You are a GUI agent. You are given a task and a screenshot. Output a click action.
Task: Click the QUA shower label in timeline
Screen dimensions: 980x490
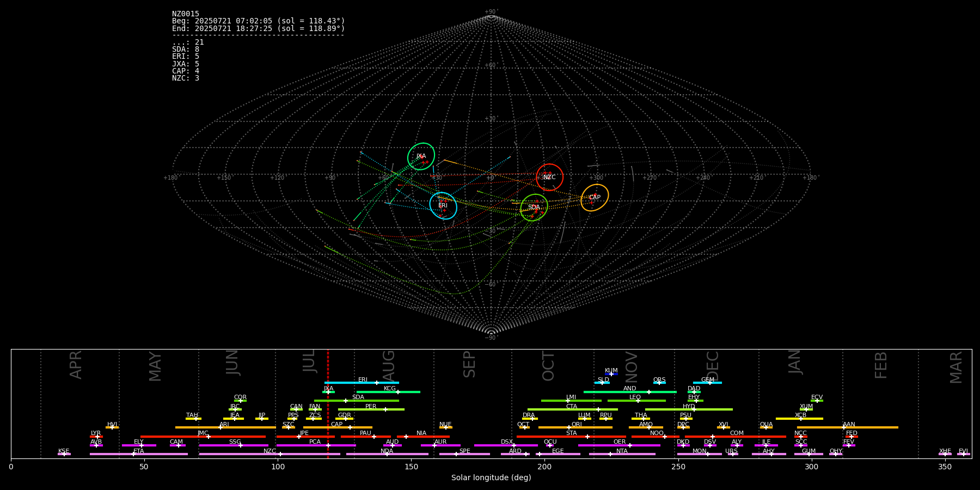[767, 425]
